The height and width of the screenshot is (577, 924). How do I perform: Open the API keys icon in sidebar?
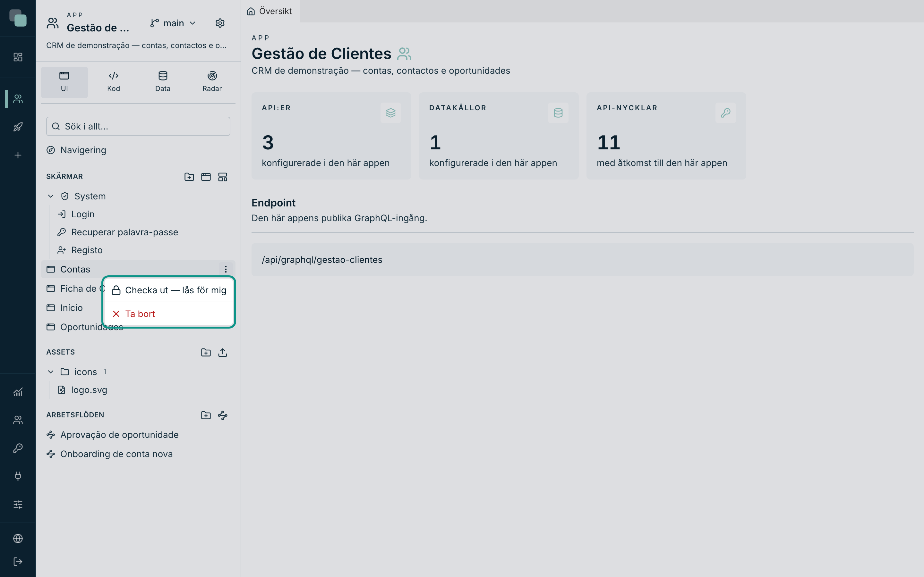(x=18, y=448)
